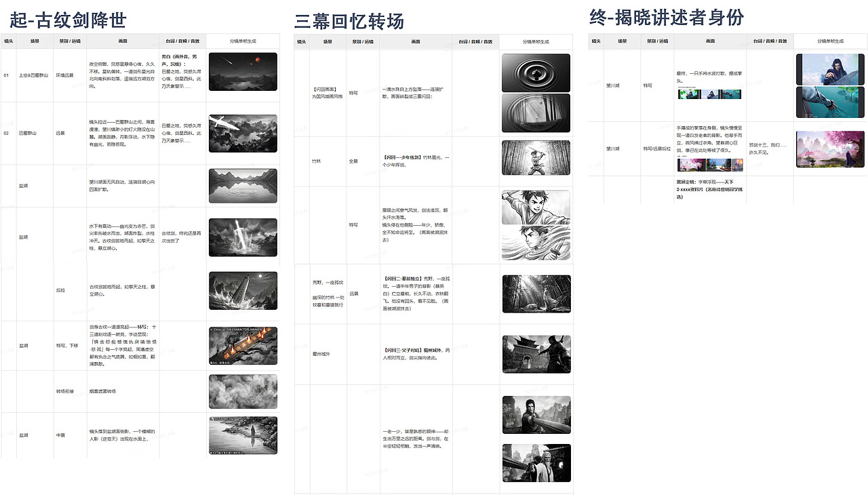Viewport: 868px width, 503px height.
Task: Open the boy side-profile with wind frame
Action: click(536, 243)
